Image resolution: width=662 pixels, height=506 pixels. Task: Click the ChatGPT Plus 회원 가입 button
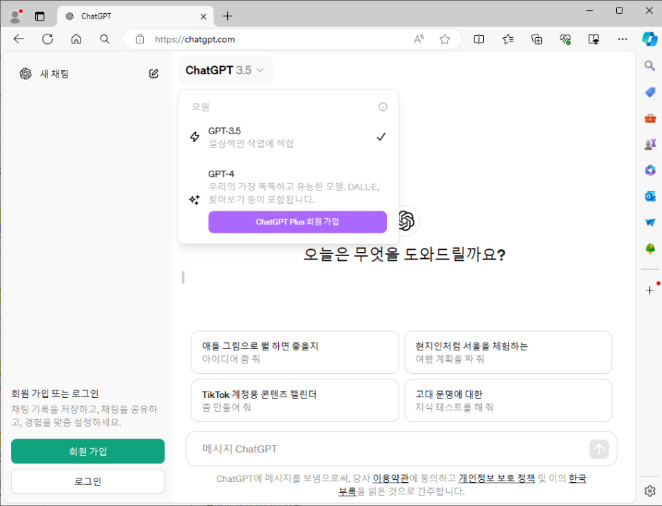(297, 222)
